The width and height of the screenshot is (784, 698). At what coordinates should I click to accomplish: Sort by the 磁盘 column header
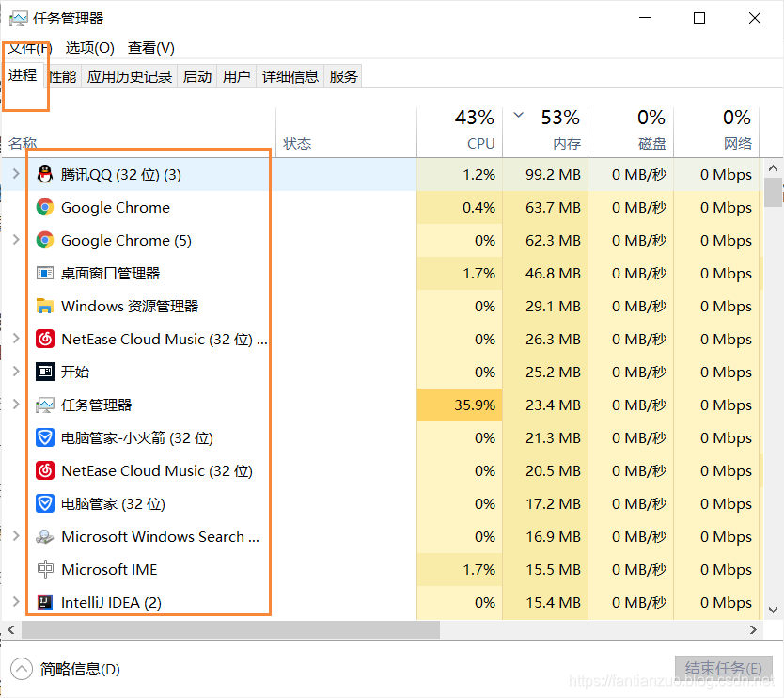(631, 131)
